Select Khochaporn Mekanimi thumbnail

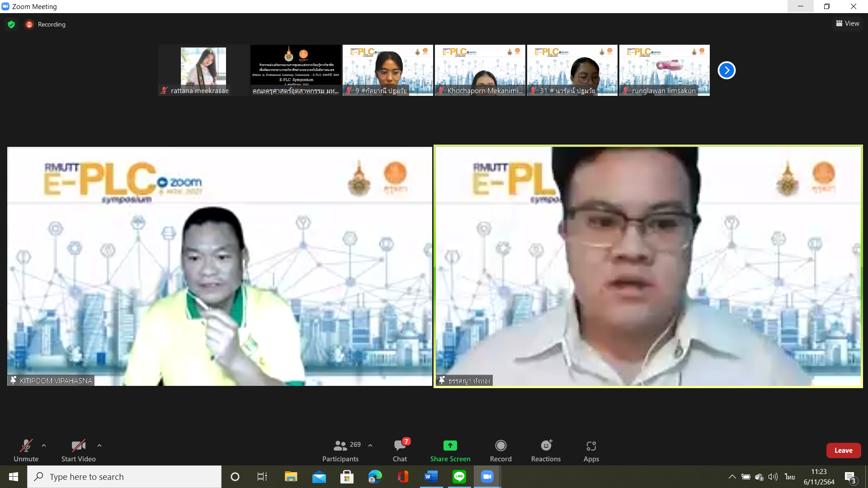point(480,70)
